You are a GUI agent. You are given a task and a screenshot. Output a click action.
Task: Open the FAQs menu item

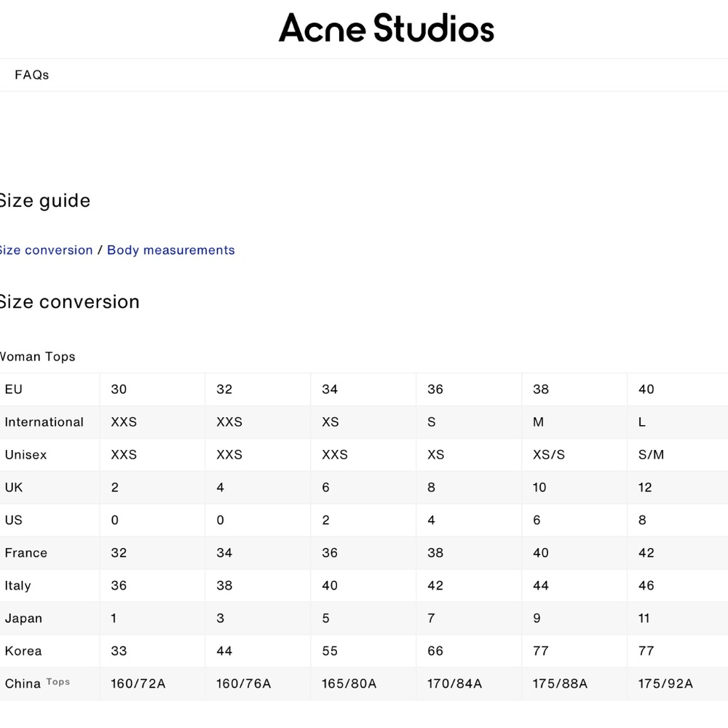point(31,75)
